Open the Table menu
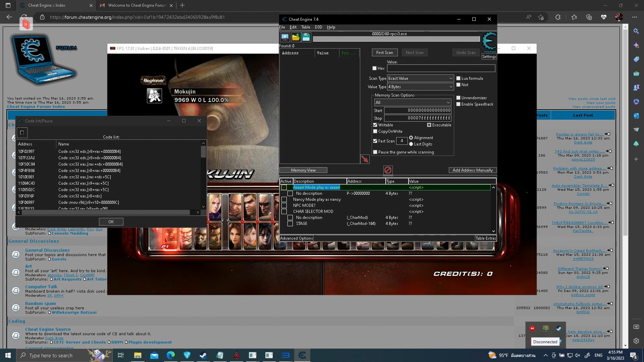 click(x=306, y=27)
